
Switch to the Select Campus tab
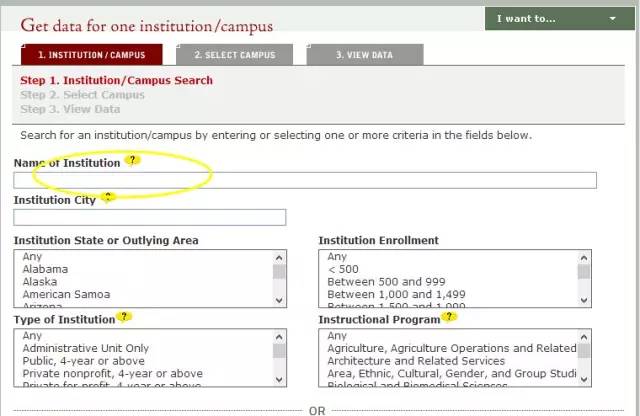coord(233,55)
